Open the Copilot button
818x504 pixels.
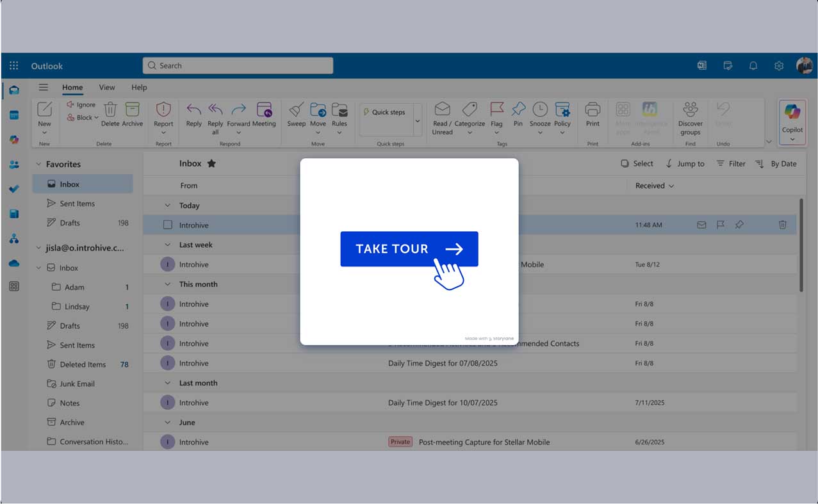pyautogui.click(x=792, y=117)
